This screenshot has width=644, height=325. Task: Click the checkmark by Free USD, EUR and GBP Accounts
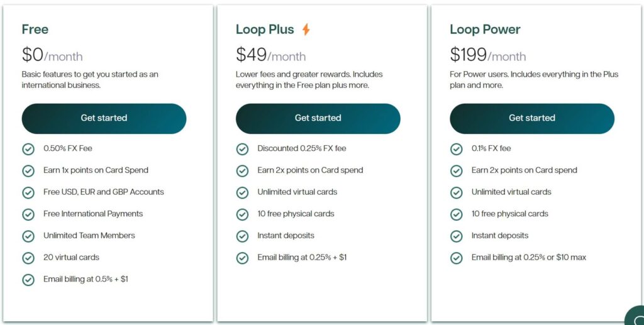tap(28, 192)
